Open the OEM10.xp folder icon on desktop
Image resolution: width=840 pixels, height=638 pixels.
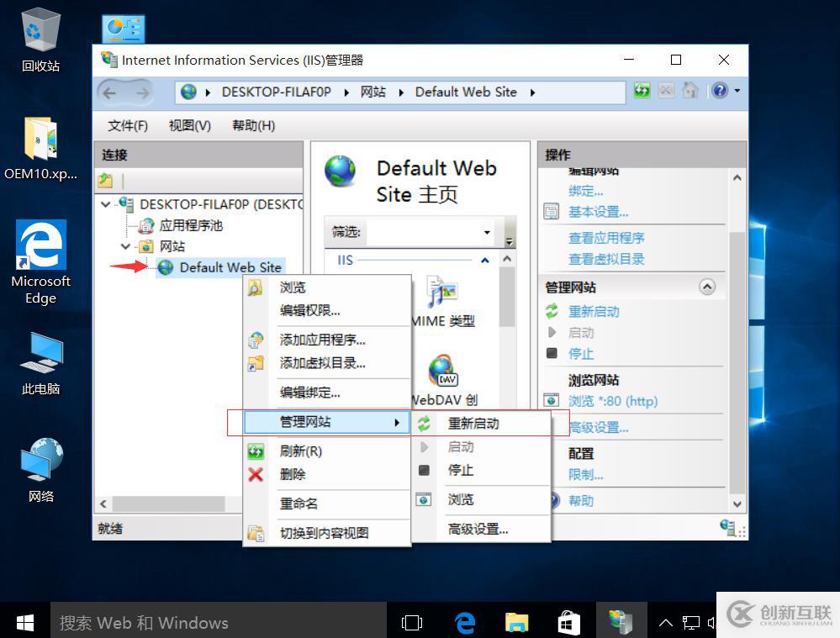[x=40, y=148]
